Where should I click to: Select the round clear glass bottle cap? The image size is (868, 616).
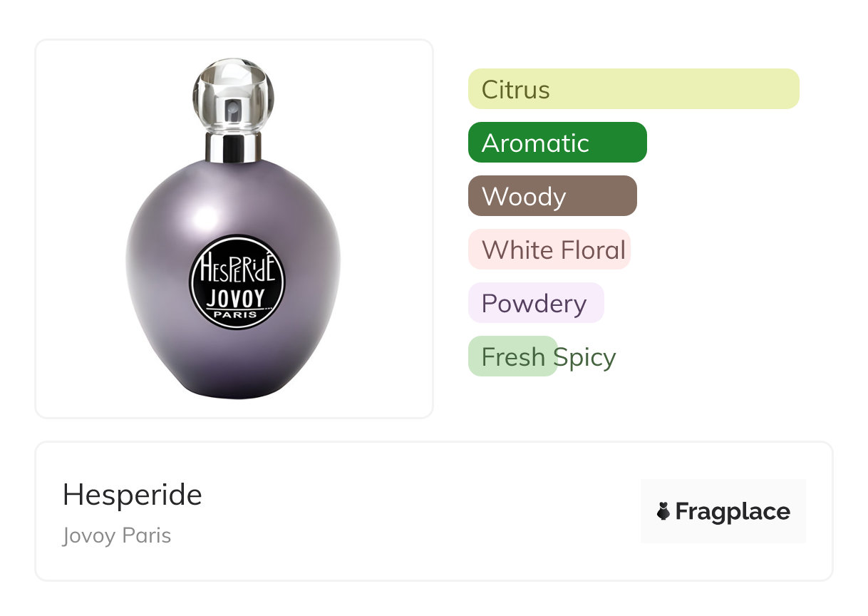point(233,96)
